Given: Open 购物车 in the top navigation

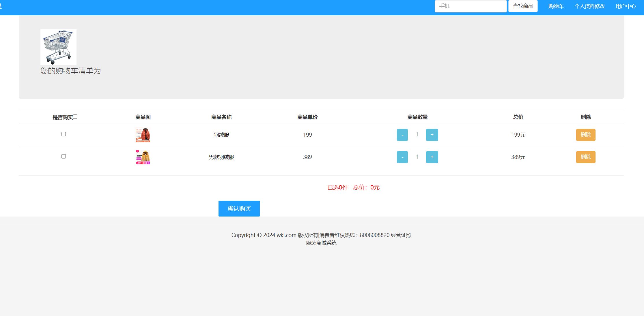Looking at the screenshot, I should pyautogui.click(x=556, y=6).
